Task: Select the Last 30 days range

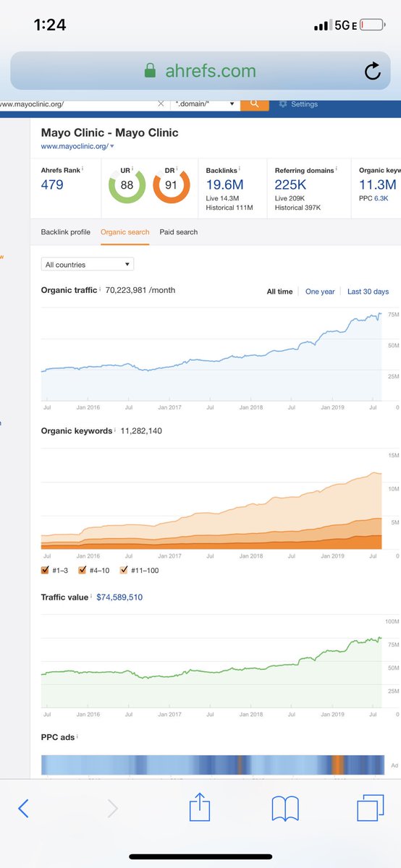Action: pyautogui.click(x=368, y=292)
